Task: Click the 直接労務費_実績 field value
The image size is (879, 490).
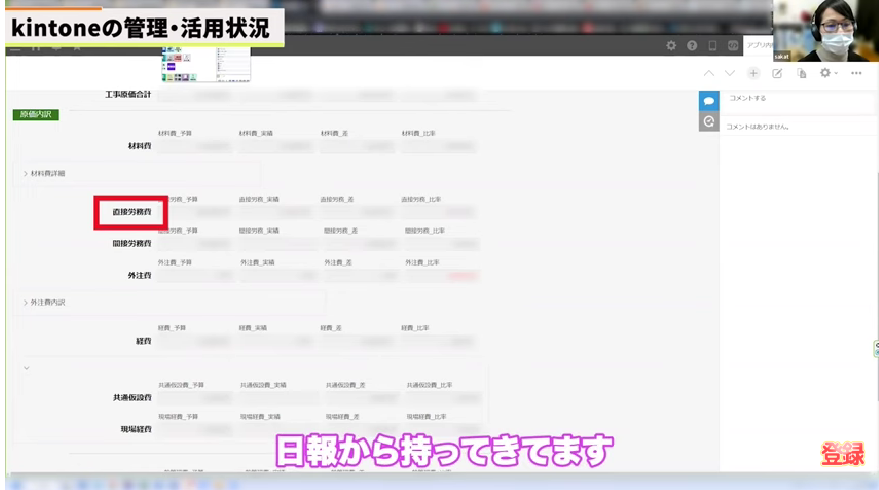Action: coord(275,212)
